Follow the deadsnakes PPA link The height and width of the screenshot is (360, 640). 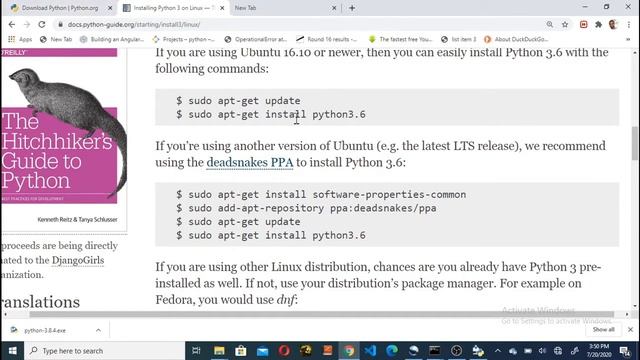250,162
